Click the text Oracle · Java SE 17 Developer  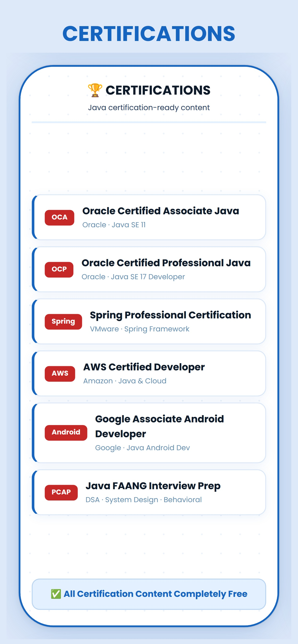click(133, 277)
